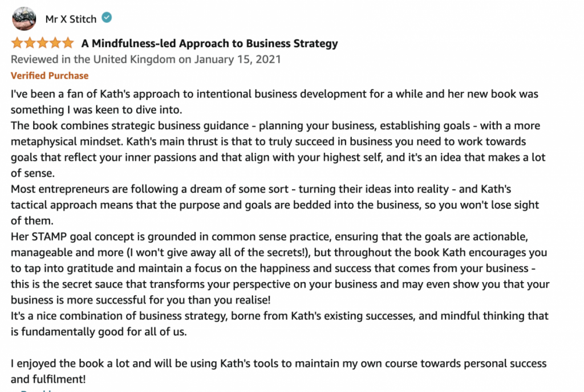Click the paragraph starting "Most entrepreneurs are following"
Screen dimensions: 584x392
pyautogui.click(x=275, y=205)
